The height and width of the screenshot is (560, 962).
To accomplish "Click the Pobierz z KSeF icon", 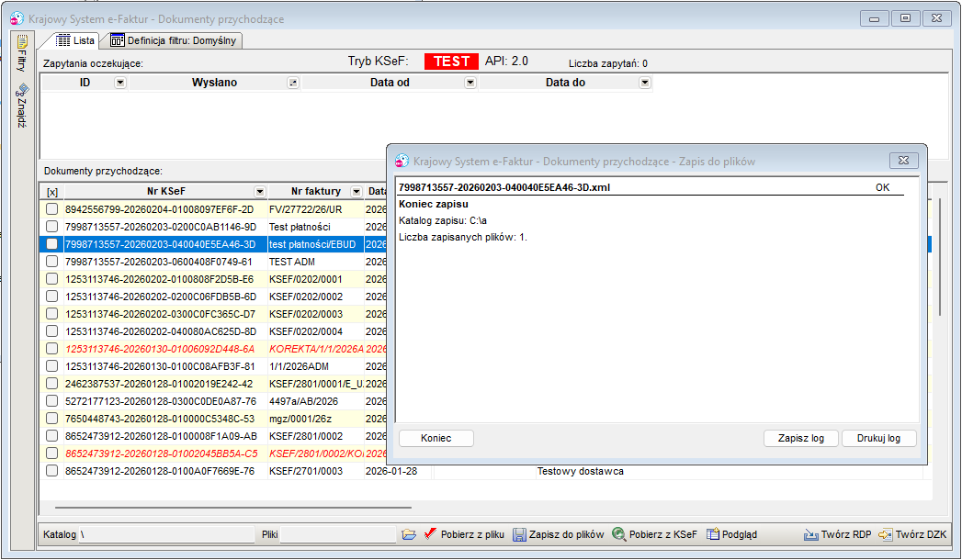I will [618, 534].
